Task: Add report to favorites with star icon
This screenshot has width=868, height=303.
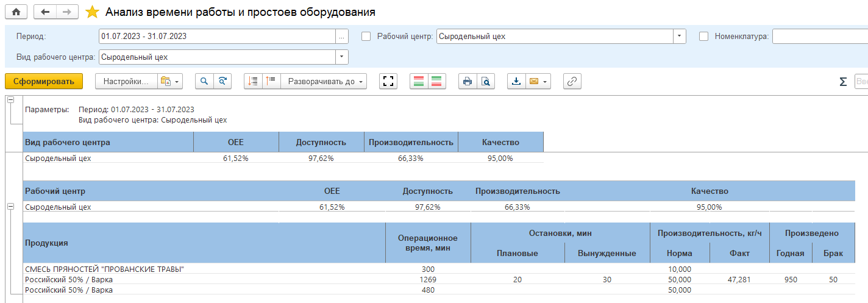Action: 92,12
